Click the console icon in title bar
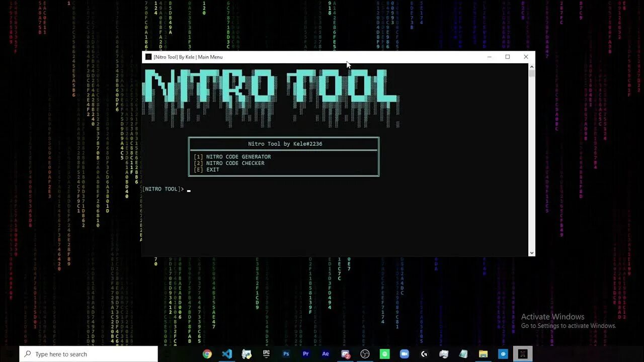The height and width of the screenshot is (362, 644). click(148, 57)
